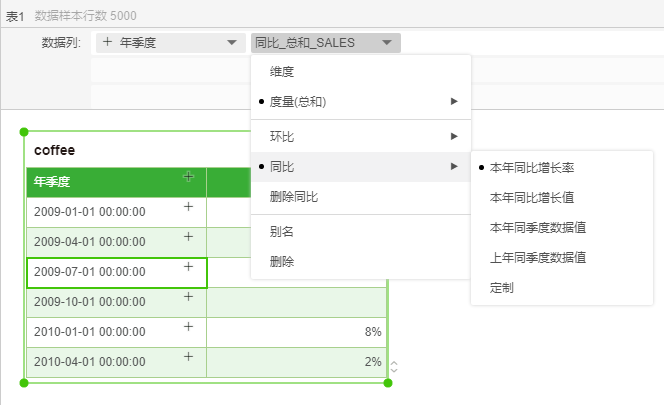Image resolution: width=664 pixels, height=405 pixels.
Task: Select 本年同比增长值 option
Action: tap(531, 197)
